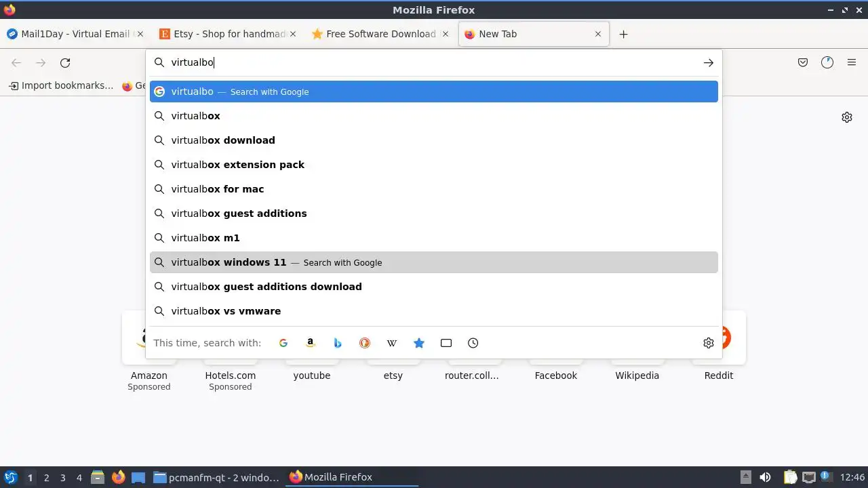Choose the 'virtualbox download' suggestion
This screenshot has width=868, height=488.
pyautogui.click(x=434, y=140)
